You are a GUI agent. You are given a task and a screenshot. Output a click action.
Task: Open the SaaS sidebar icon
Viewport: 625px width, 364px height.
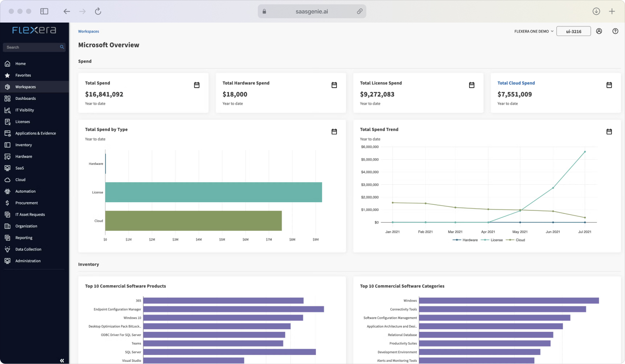pyautogui.click(x=7, y=168)
